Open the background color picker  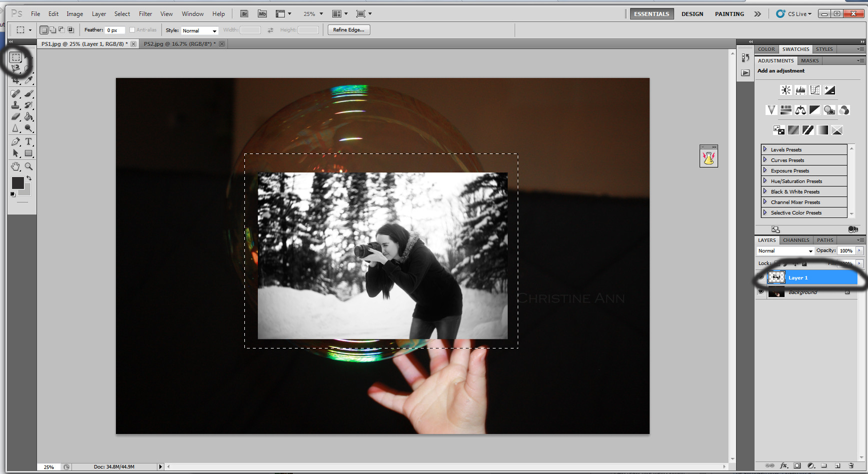coord(27,191)
